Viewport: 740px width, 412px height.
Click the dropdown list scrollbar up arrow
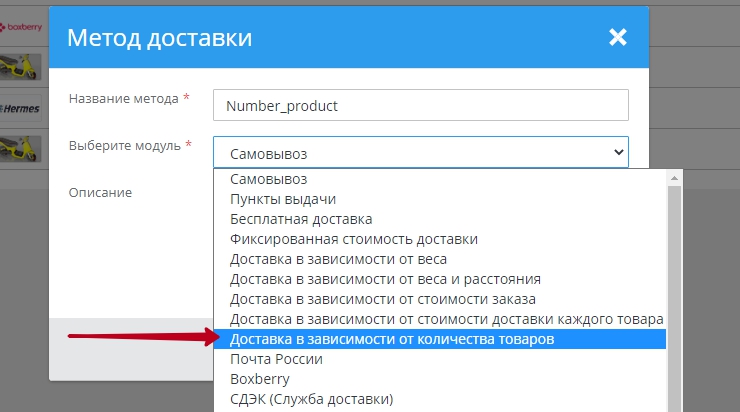pos(674,178)
